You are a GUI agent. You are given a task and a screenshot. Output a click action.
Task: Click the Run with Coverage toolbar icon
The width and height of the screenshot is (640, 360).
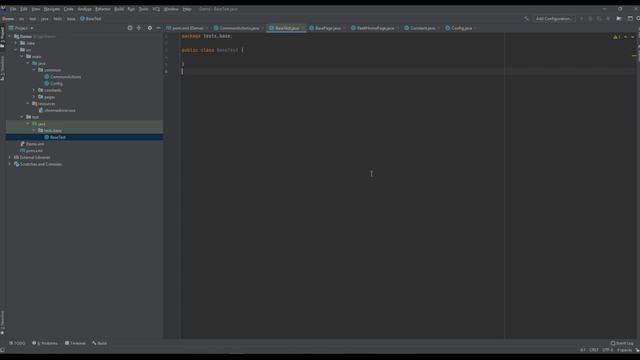point(599,19)
